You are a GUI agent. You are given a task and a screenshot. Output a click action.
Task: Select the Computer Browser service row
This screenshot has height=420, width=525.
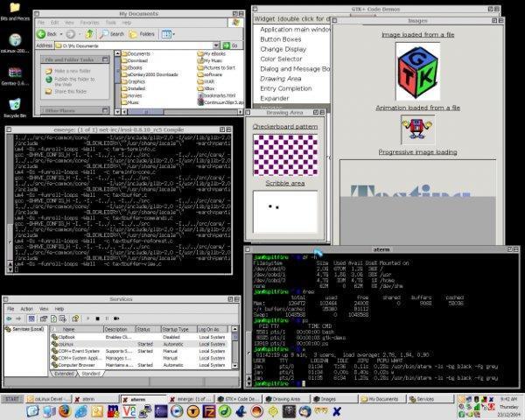138,365
